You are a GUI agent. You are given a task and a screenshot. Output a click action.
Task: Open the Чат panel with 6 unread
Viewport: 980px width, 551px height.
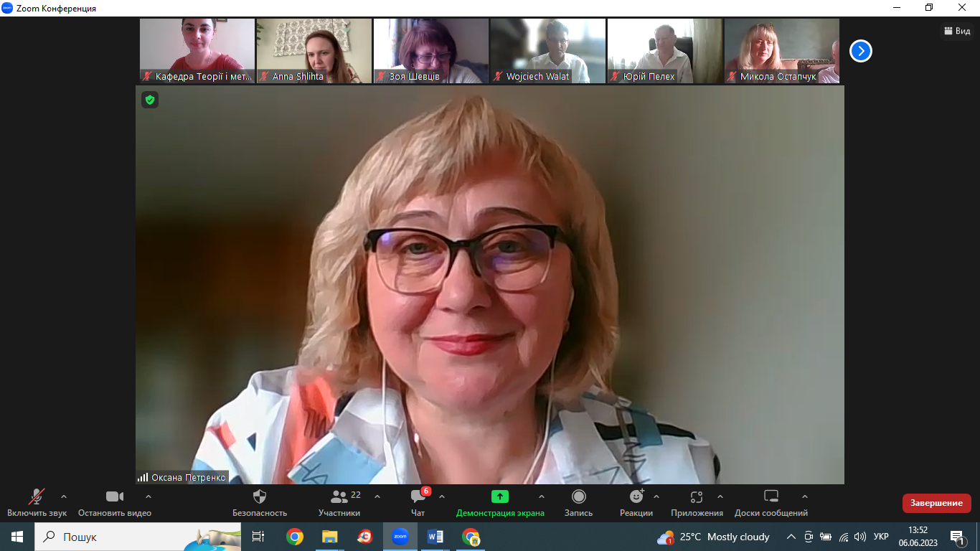coord(418,503)
